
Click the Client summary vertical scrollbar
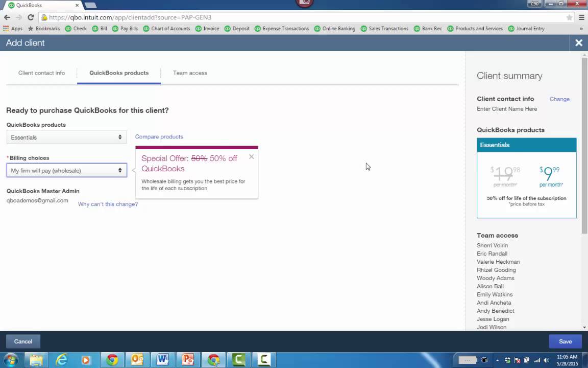coord(584,145)
